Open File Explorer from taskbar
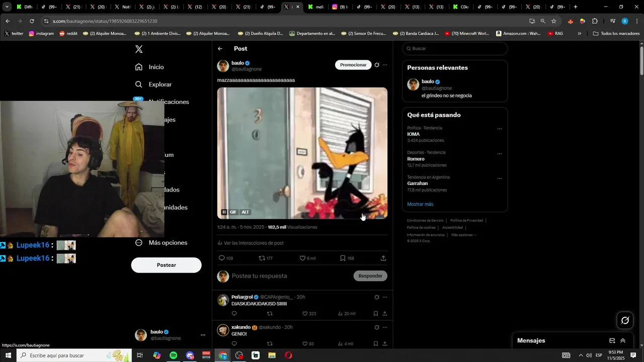644x362 pixels. point(272,355)
